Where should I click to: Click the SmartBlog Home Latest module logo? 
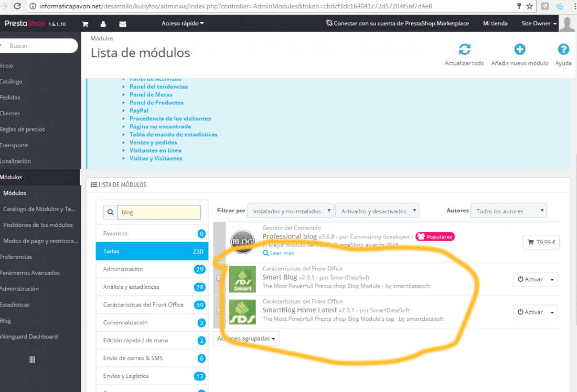(242, 312)
